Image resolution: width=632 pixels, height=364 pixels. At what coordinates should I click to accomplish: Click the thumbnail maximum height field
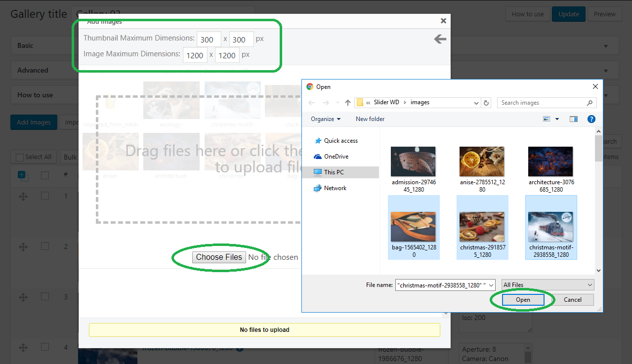pyautogui.click(x=241, y=40)
